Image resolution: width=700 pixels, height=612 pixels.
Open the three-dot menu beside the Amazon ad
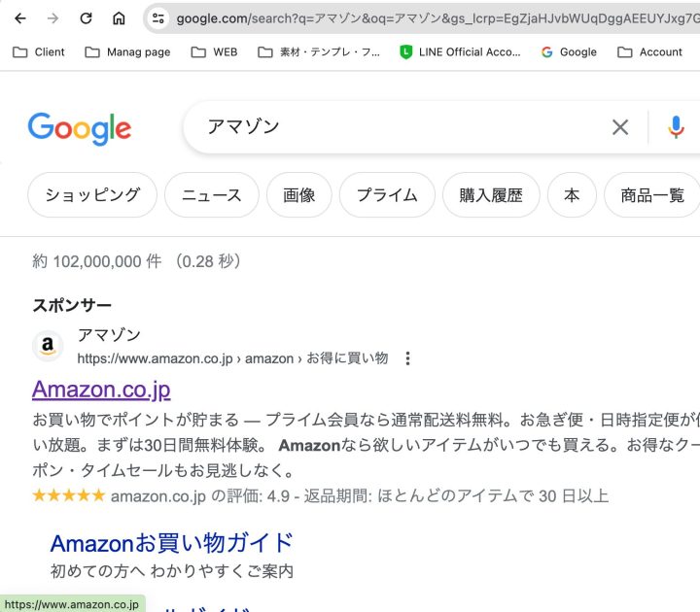pos(407,358)
